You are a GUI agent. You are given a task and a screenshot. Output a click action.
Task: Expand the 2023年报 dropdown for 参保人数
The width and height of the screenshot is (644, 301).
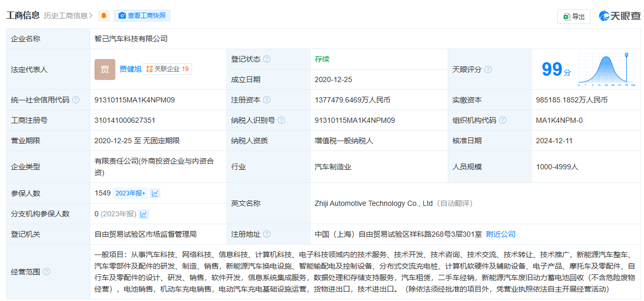[130, 193]
